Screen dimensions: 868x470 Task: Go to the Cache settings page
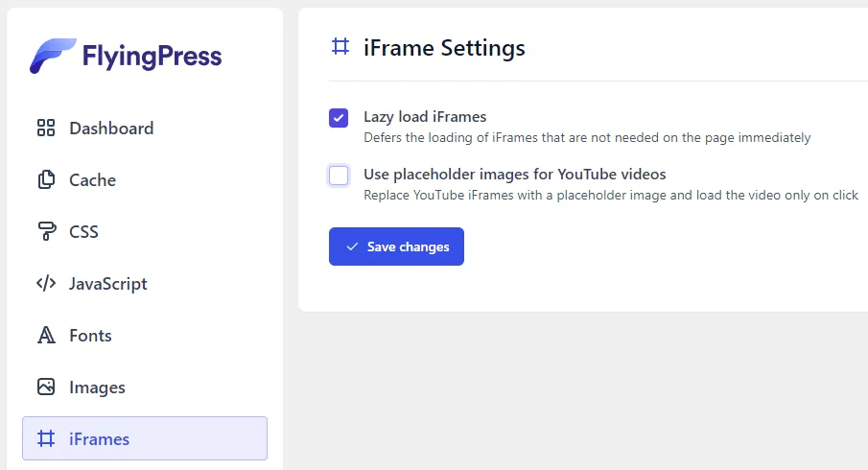click(x=92, y=180)
